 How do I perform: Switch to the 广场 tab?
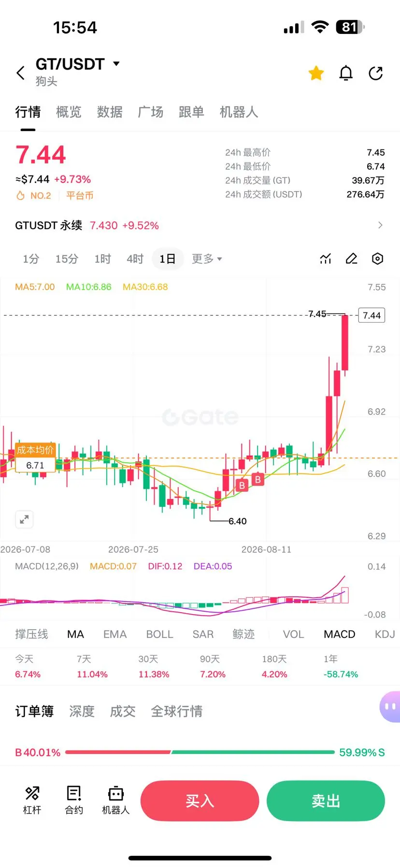click(151, 112)
